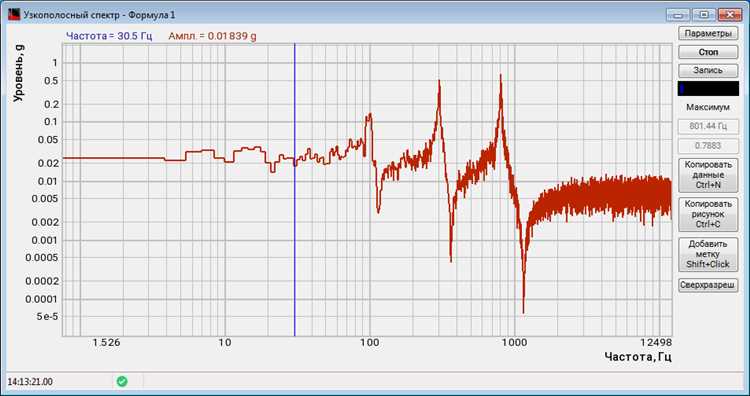Click the 5e-5 level axis label
The image size is (750, 396).
point(46,317)
